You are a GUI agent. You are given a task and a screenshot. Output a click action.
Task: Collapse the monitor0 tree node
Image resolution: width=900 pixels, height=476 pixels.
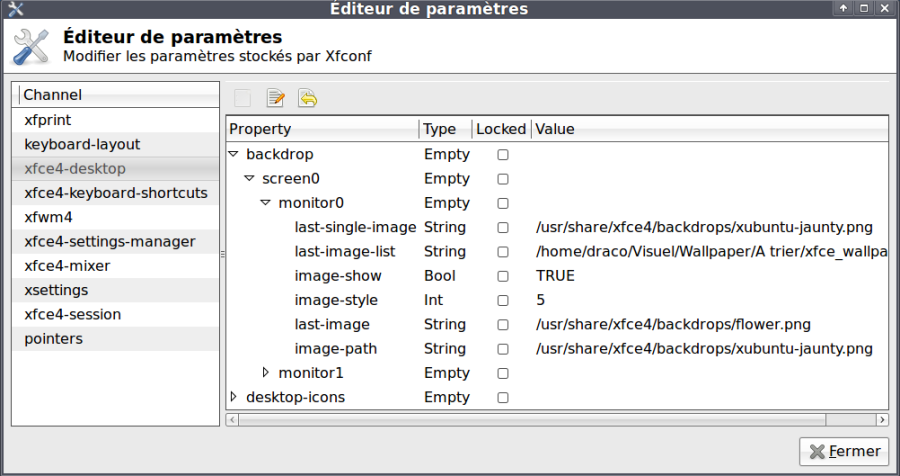[265, 203]
